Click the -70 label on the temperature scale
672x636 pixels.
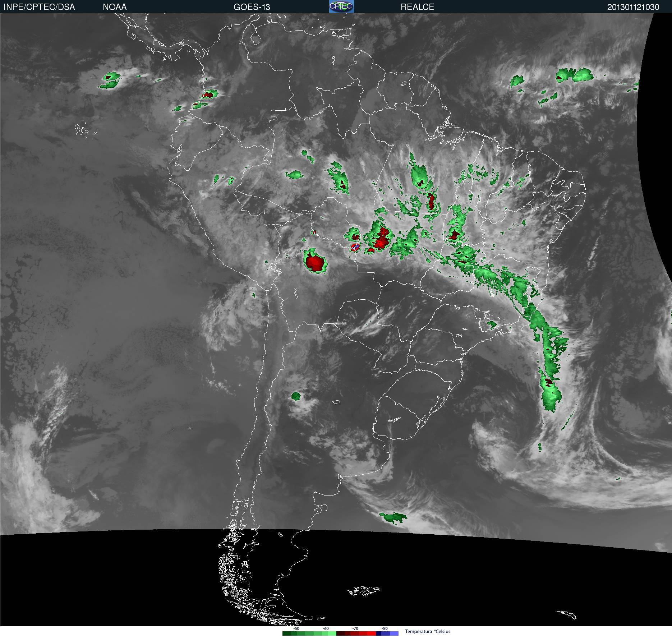(355, 628)
